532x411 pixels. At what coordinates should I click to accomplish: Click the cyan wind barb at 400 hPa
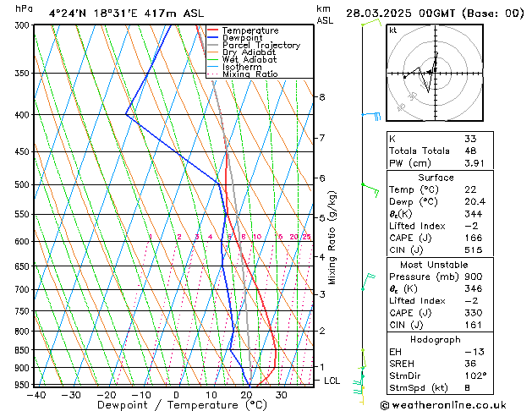click(x=370, y=114)
